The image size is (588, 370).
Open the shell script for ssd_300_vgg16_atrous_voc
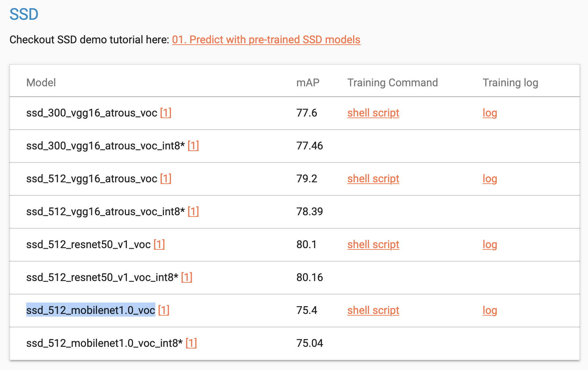point(373,113)
